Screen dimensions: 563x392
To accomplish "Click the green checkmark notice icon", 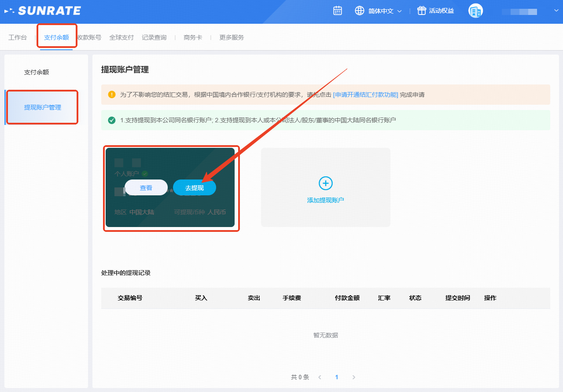I will (x=112, y=120).
